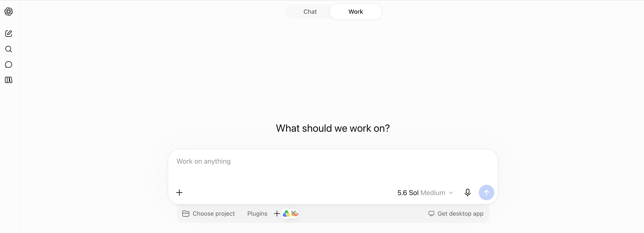Open the 5.6 Sol Medium model dropdown
Image resolution: width=644 pixels, height=233 pixels.
pyautogui.click(x=425, y=193)
